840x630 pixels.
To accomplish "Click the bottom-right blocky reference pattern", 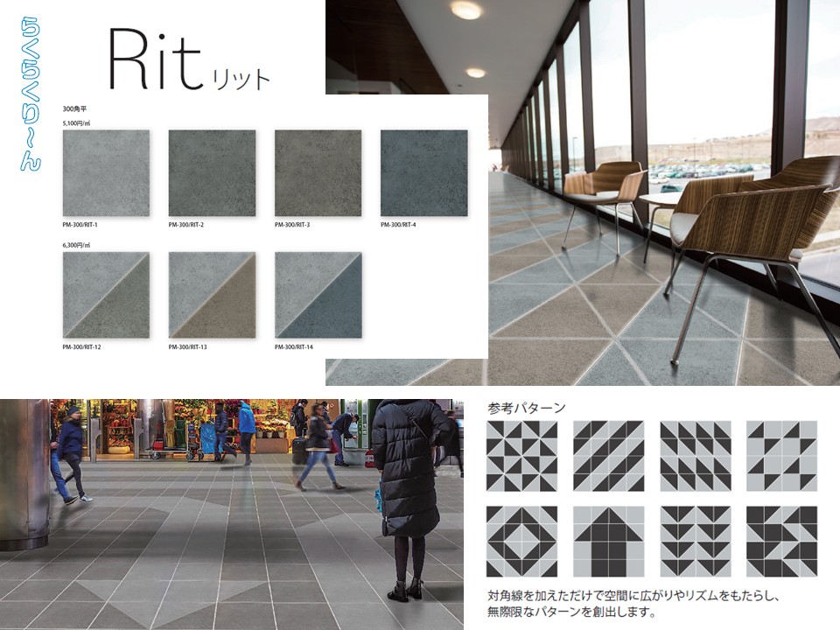I will 781,541.
